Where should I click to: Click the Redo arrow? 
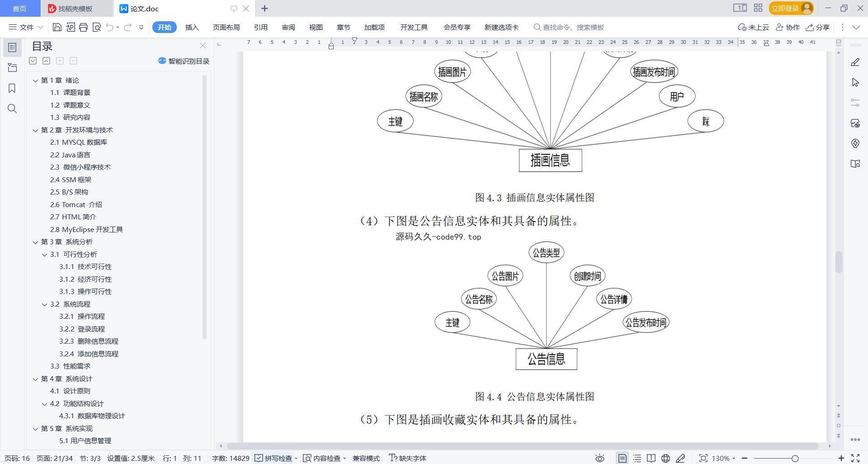point(127,27)
